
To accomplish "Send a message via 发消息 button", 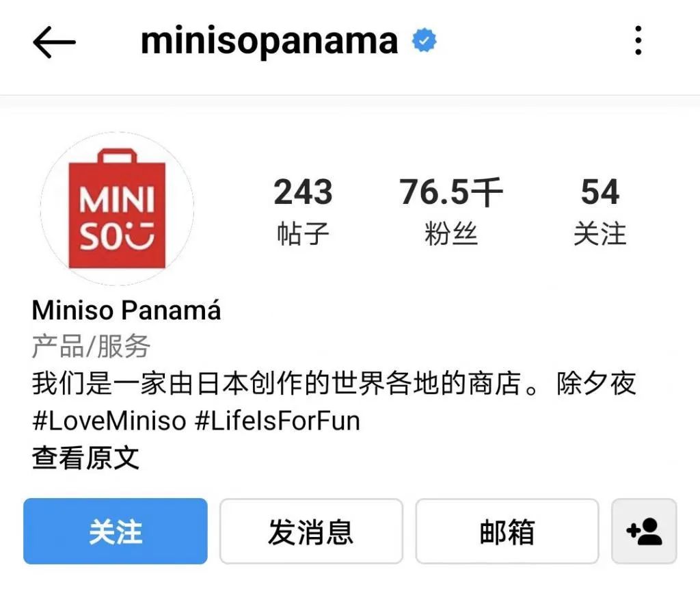I will click(x=311, y=531).
